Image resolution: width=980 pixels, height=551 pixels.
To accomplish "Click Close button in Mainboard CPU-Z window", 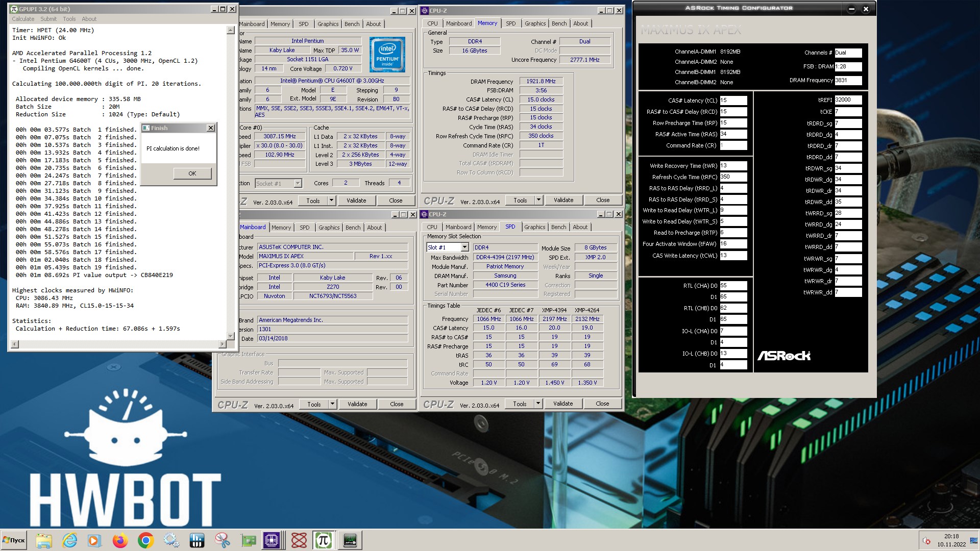I will pos(397,404).
